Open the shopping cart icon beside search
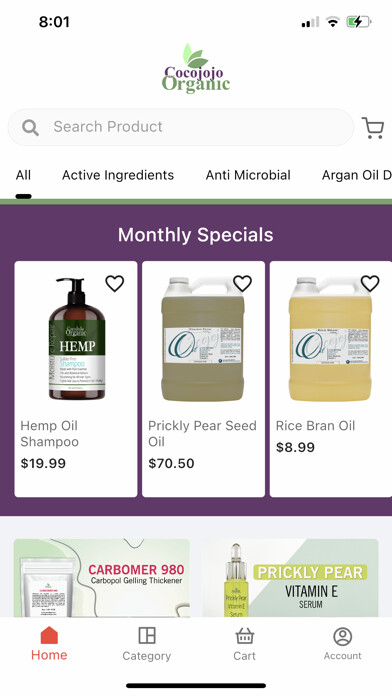 click(x=373, y=128)
